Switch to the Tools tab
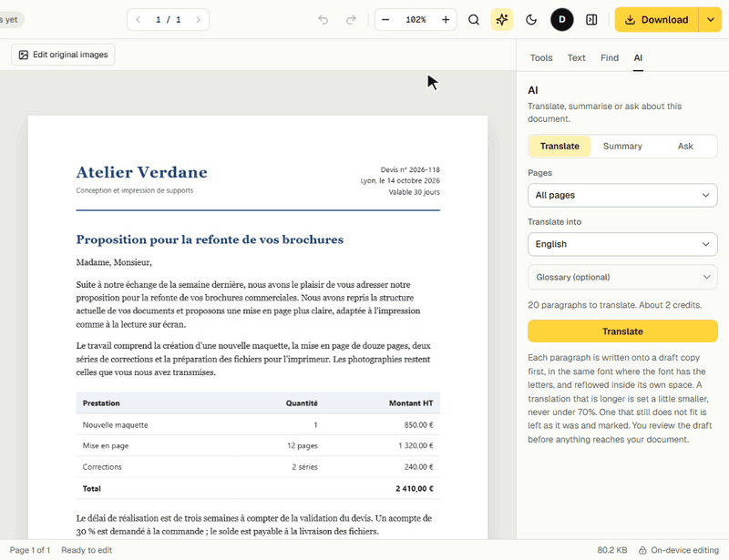The image size is (729, 560). (541, 57)
